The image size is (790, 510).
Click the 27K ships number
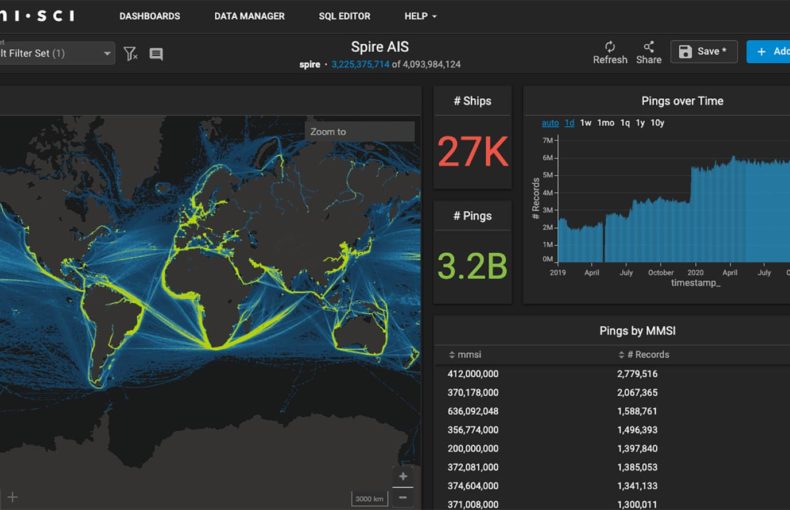(x=473, y=151)
